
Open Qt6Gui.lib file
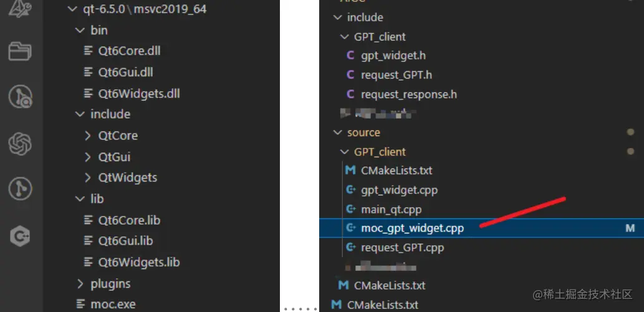click(125, 240)
